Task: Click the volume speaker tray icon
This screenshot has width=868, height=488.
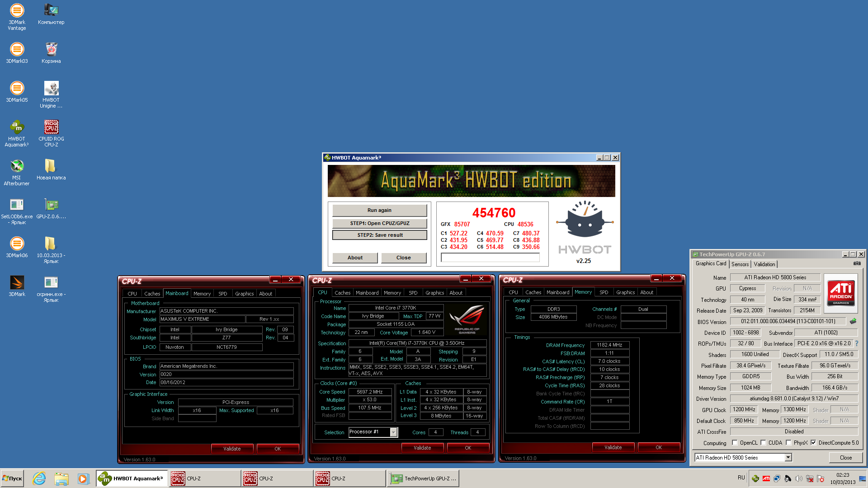Action: [799, 479]
